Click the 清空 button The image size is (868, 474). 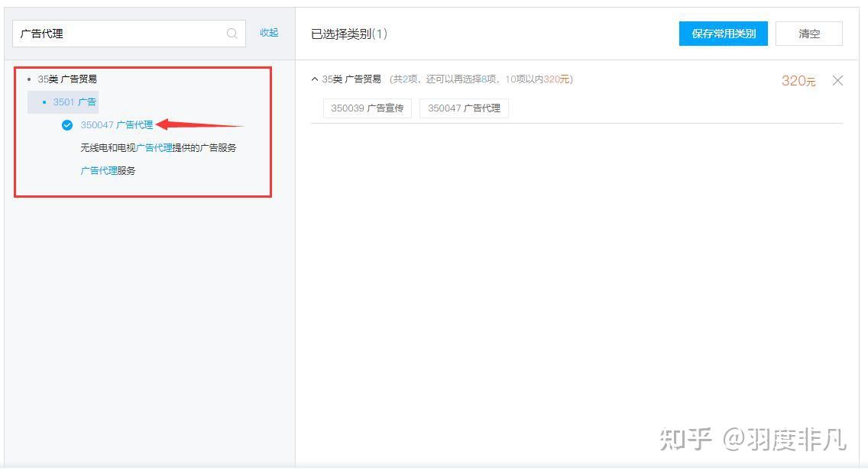pos(808,34)
